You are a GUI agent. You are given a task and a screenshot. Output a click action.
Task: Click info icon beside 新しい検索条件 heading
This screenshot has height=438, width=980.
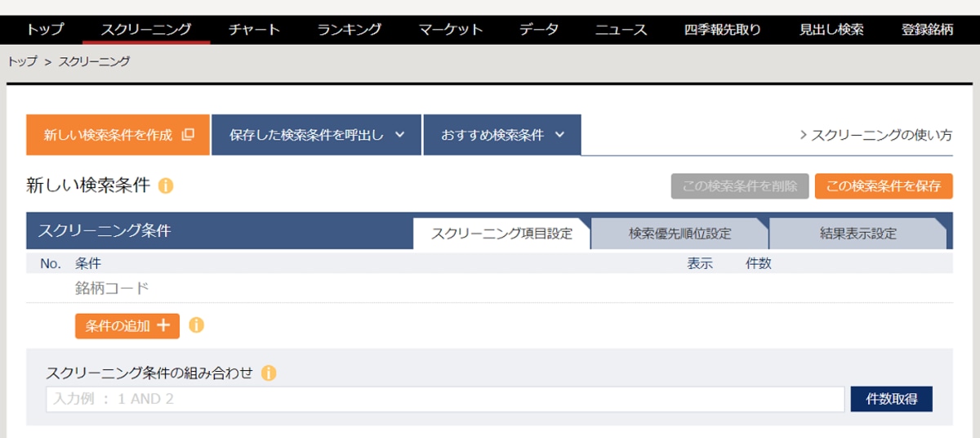tap(166, 186)
